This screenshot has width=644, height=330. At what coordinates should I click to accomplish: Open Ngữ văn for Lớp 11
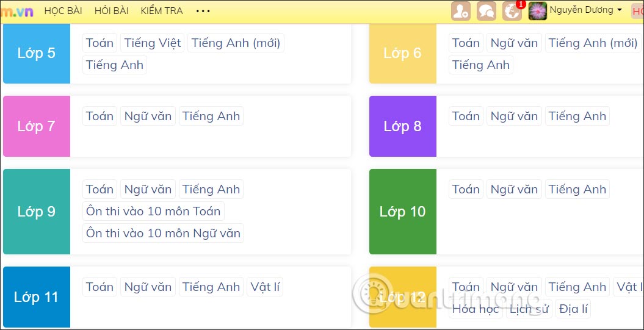pyautogui.click(x=148, y=287)
